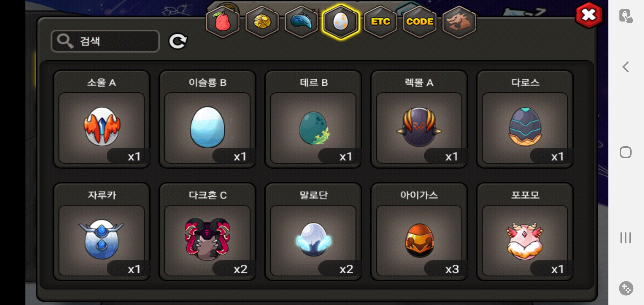The image size is (644, 305).
Task: Tap the Android home button
Action: (x=626, y=152)
